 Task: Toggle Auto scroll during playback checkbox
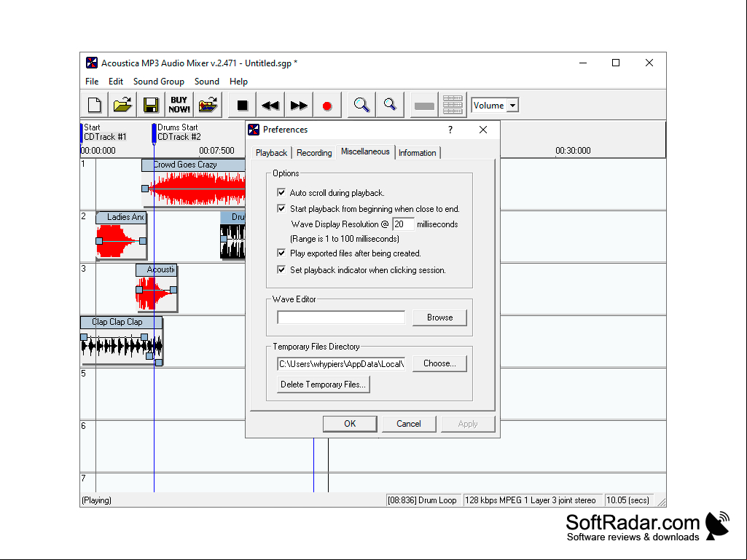pos(281,193)
